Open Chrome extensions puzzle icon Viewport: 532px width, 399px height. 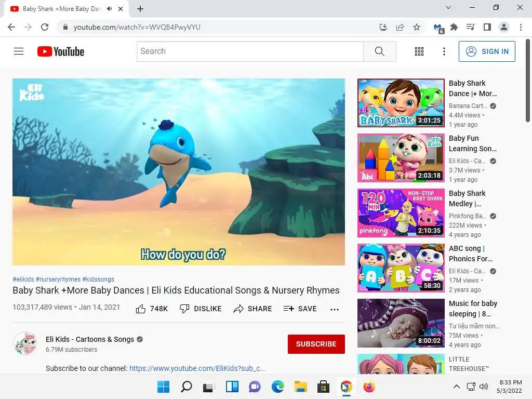pyautogui.click(x=454, y=27)
